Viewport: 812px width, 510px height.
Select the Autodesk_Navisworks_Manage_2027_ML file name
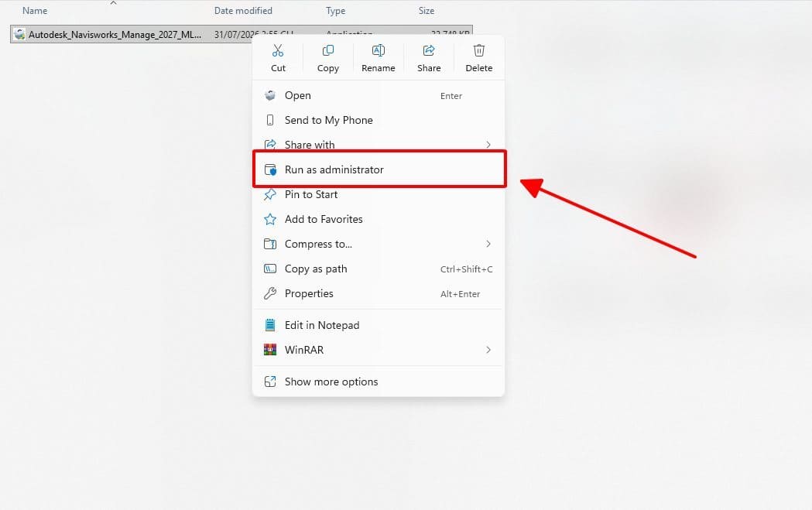(115, 35)
